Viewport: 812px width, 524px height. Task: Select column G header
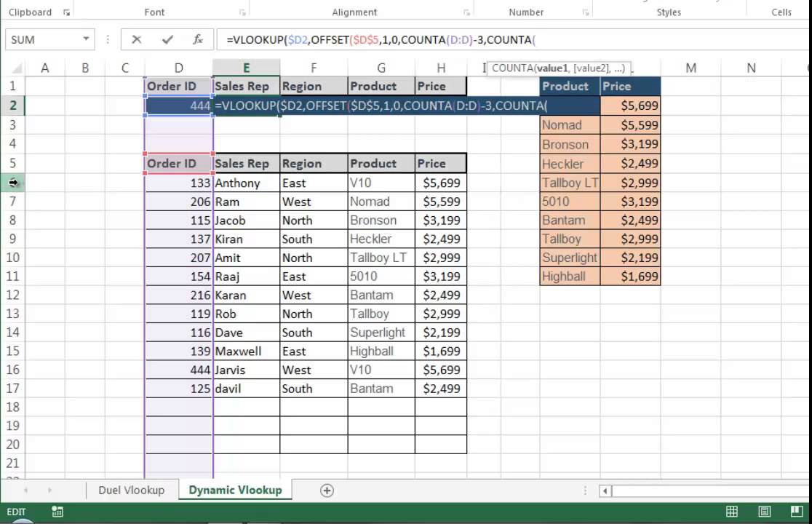coord(381,68)
